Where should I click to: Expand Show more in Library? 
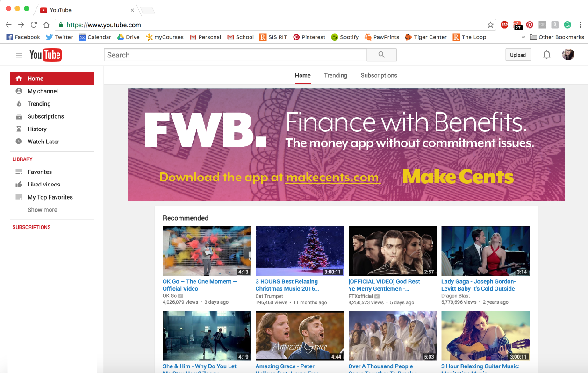coord(42,210)
